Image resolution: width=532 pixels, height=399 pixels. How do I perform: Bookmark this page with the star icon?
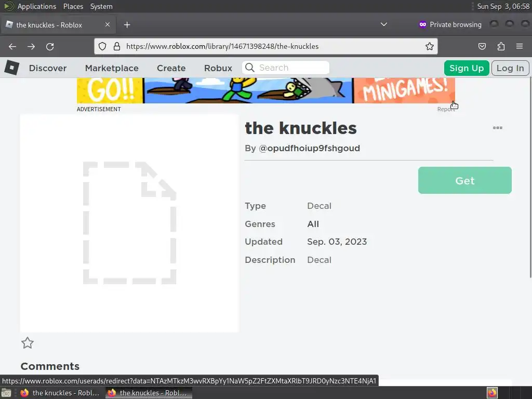tap(430, 46)
